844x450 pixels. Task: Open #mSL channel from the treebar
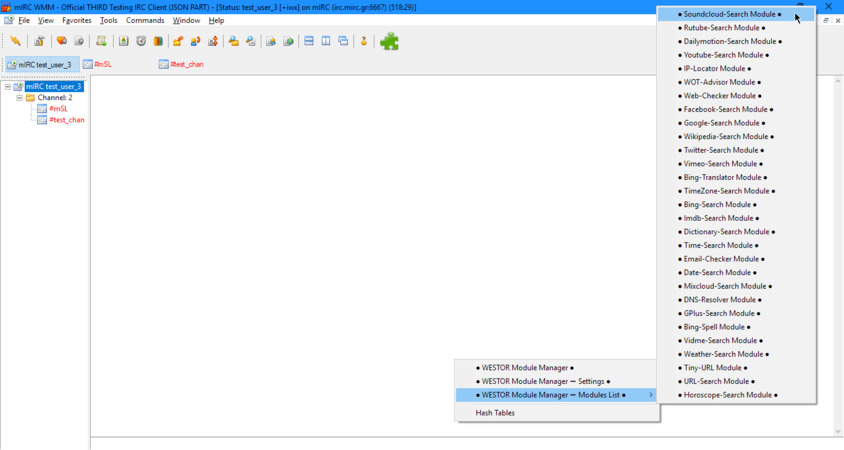58,109
